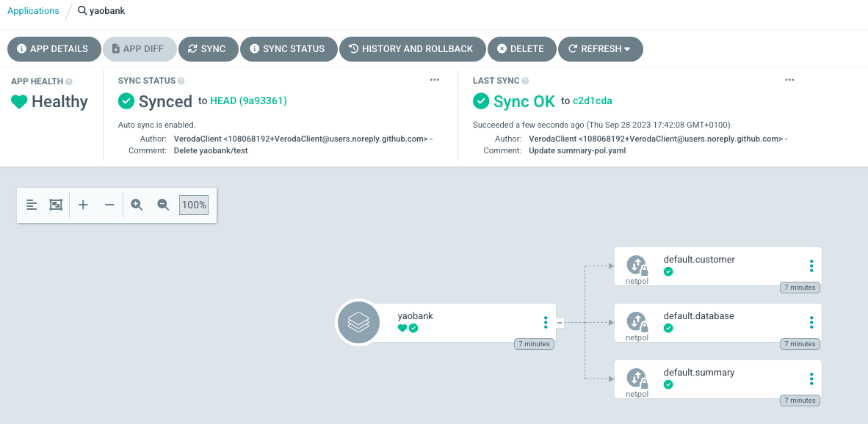The height and width of the screenshot is (424, 868).
Task: Click the default.customer netpol icon
Action: pos(637,266)
